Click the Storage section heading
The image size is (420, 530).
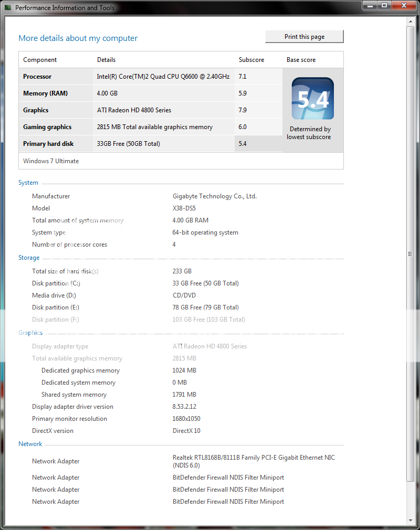[x=29, y=258]
